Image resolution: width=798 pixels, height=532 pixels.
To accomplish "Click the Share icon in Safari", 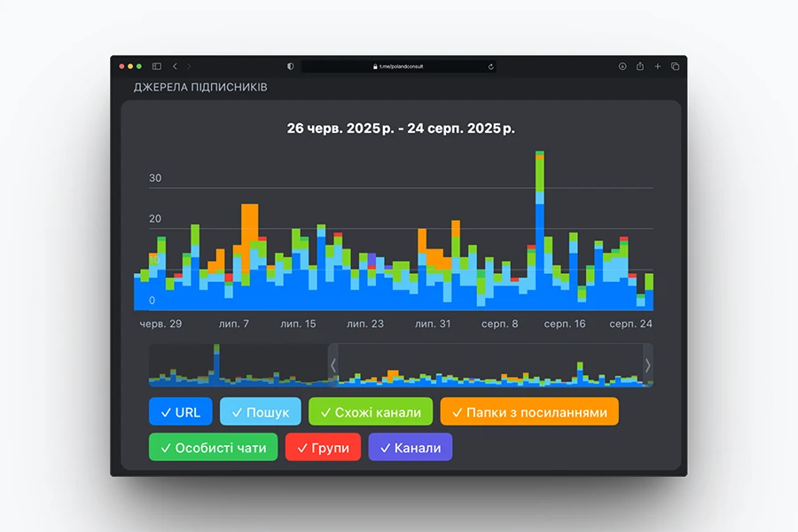I will (x=640, y=66).
